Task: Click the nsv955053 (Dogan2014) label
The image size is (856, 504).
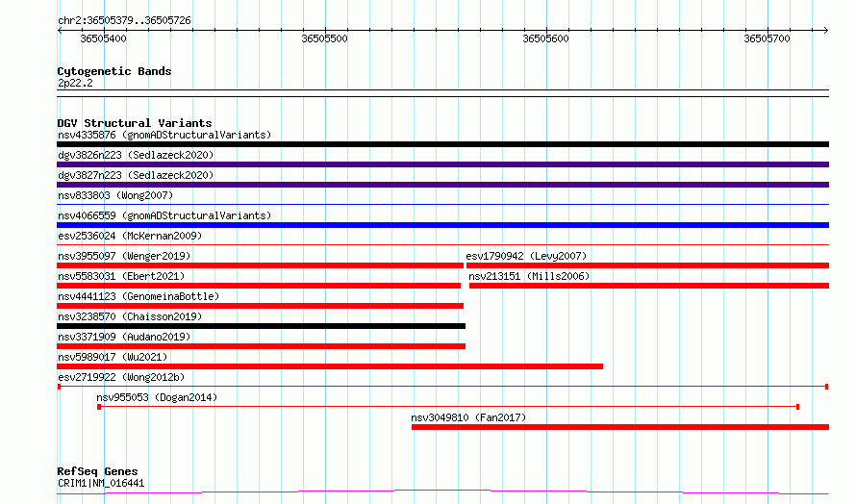Action: pos(157,397)
